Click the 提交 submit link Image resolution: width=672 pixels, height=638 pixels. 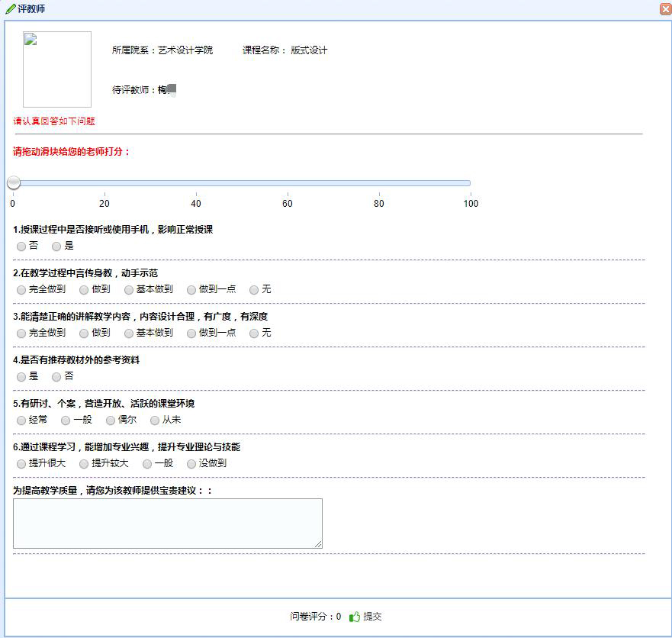click(372, 617)
